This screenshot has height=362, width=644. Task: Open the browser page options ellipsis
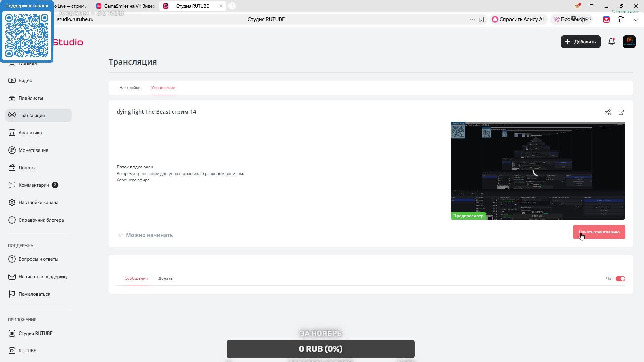tap(472, 19)
